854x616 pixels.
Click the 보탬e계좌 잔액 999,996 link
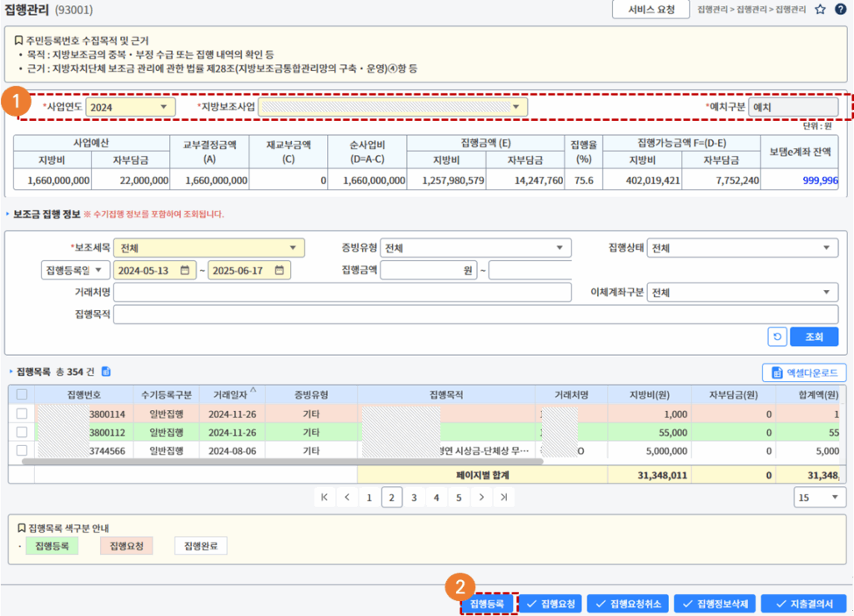[x=821, y=180]
